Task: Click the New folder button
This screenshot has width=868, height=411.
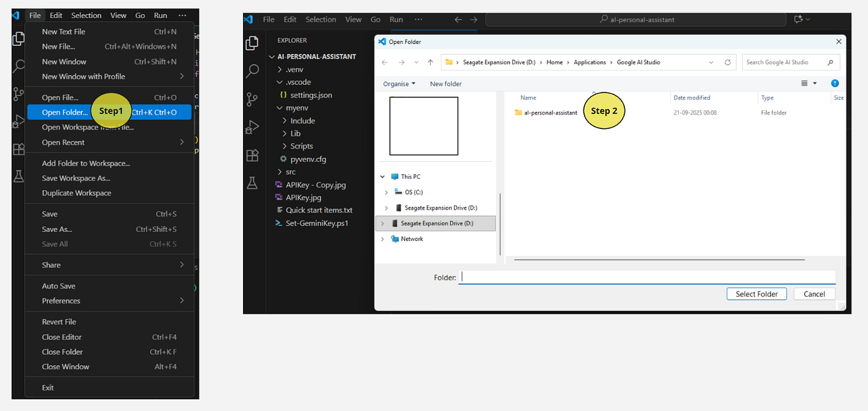Action: [446, 84]
